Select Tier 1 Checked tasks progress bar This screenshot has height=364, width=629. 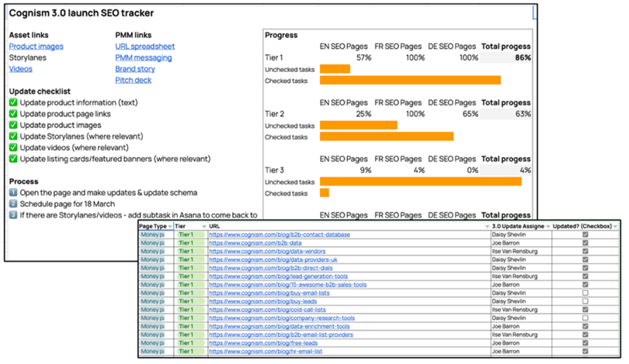tap(410, 80)
